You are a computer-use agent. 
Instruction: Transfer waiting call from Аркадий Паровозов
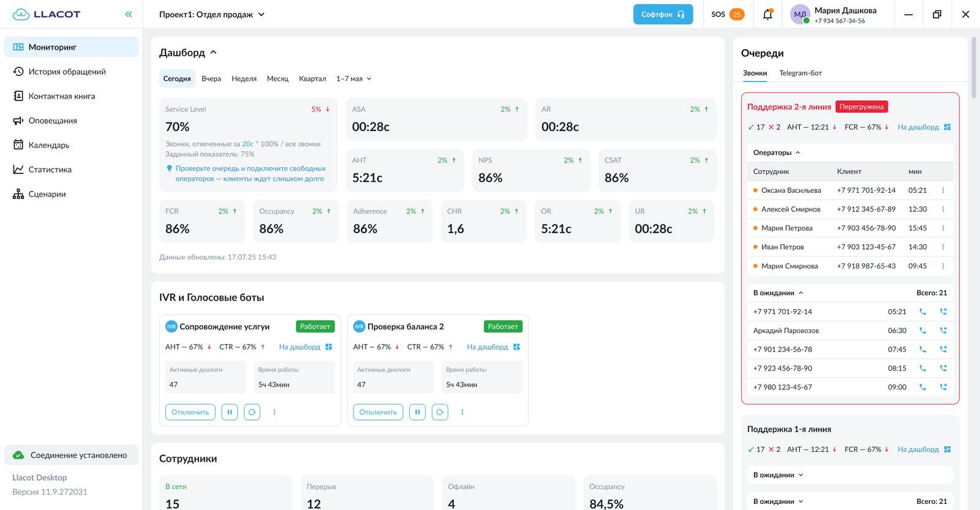[943, 331]
